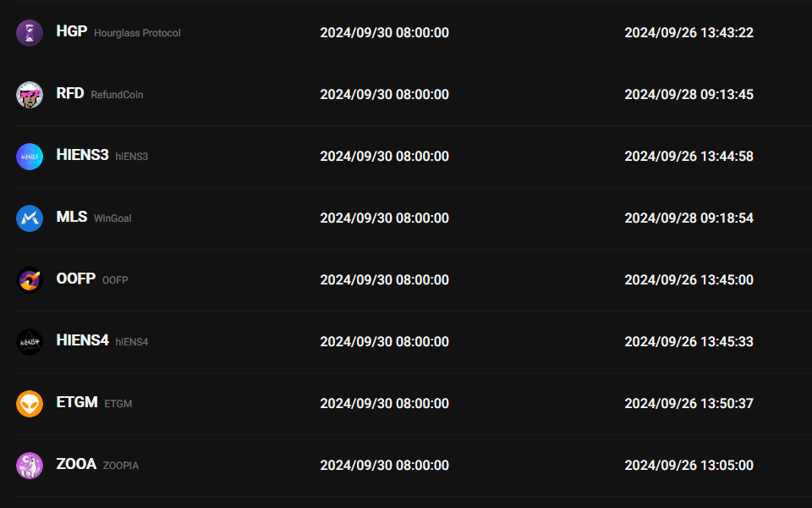Click the HGP date 2024/09/26 13:43:22
This screenshot has width=812, height=508.
[689, 33]
